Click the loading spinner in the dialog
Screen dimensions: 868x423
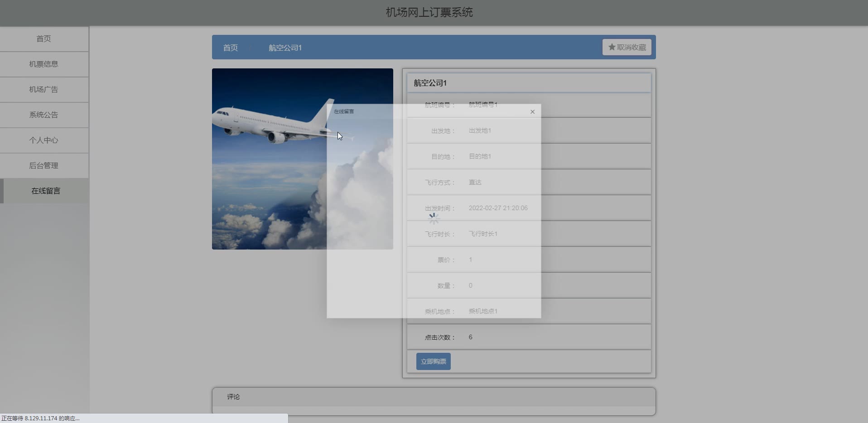click(434, 219)
